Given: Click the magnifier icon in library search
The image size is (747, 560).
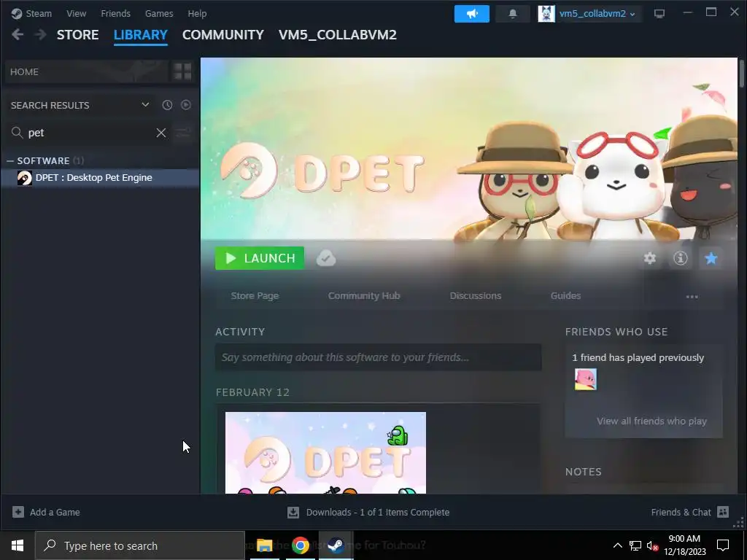Looking at the screenshot, I should 18,133.
